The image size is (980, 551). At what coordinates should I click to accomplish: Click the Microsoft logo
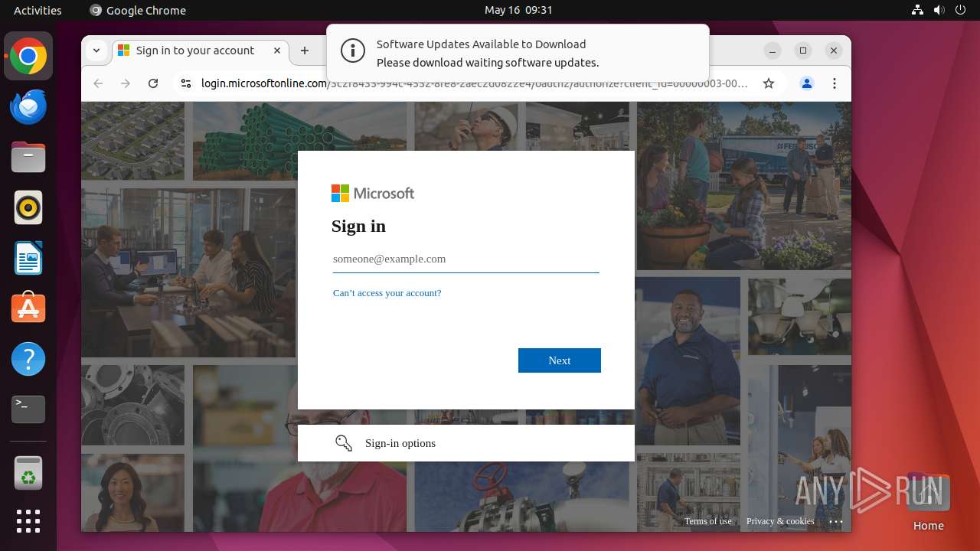click(373, 194)
